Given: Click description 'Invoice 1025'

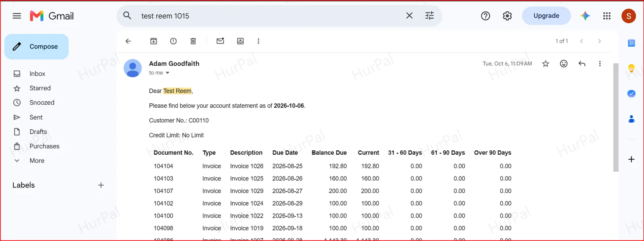Looking at the screenshot, I should tap(247, 179).
